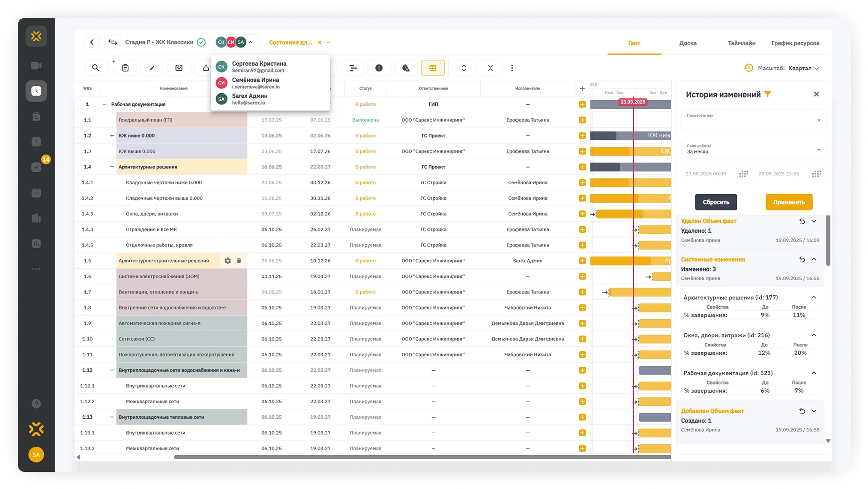Click the search magnifier icon in toolbar

[96, 68]
